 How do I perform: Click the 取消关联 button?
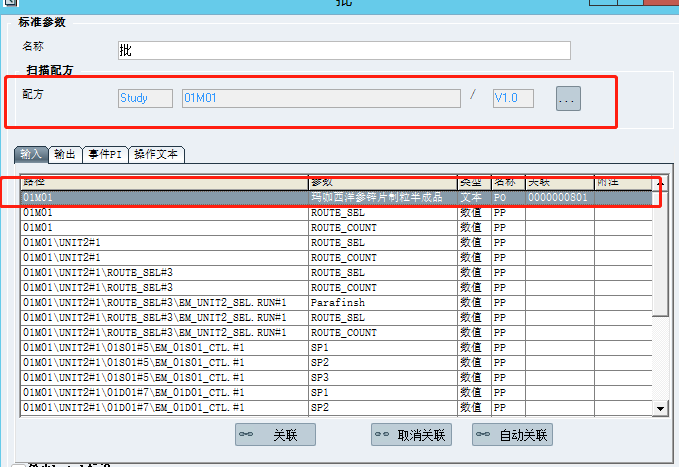click(411, 435)
